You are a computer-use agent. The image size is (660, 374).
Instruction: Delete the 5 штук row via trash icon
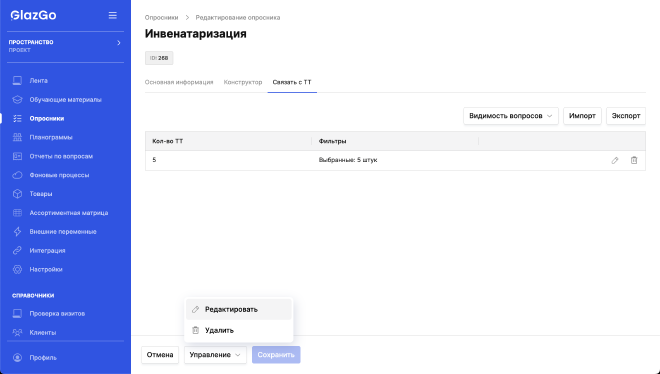click(634, 160)
